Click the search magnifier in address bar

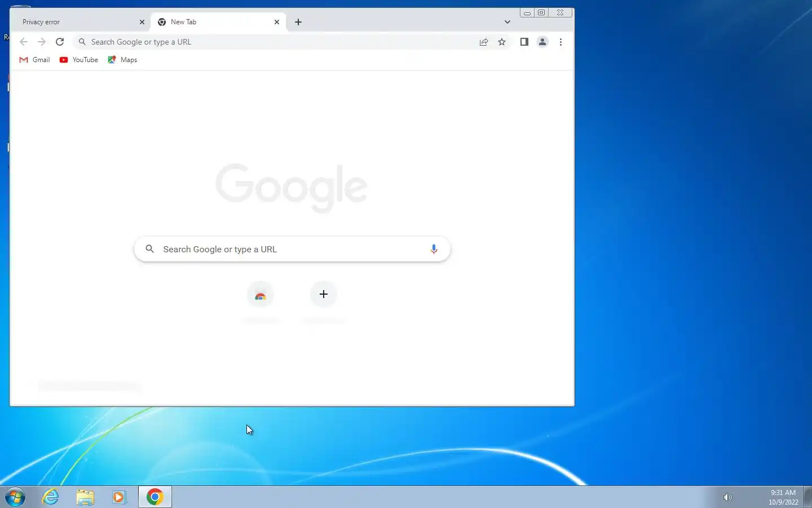click(82, 42)
